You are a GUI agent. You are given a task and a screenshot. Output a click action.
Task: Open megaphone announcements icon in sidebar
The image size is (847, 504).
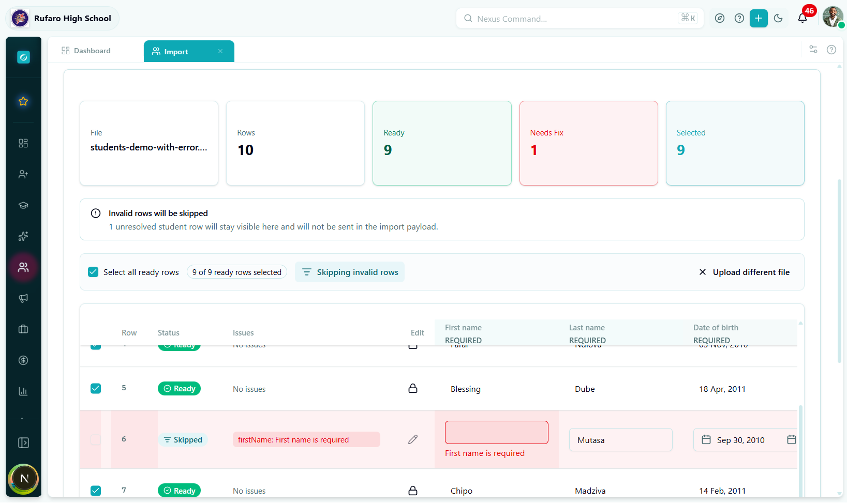(23, 298)
